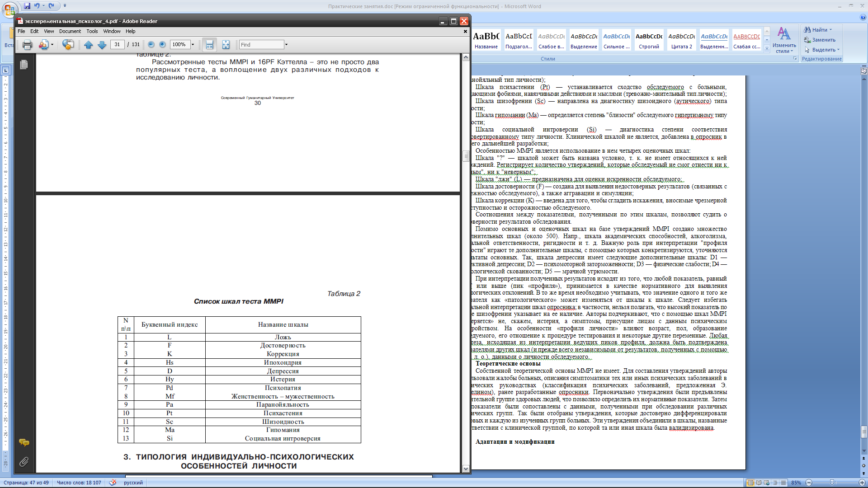Zoom in Word with the plus button

(x=862, y=483)
